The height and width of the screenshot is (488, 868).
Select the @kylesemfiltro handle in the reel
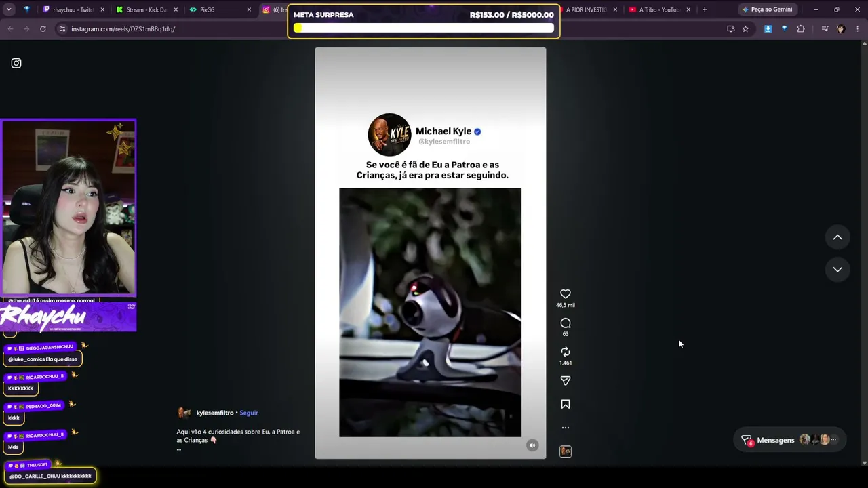(444, 142)
